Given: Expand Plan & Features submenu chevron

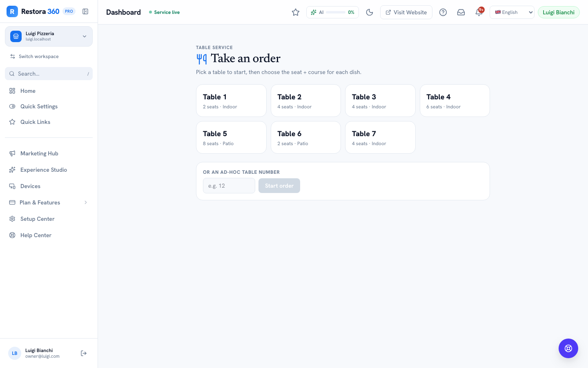Looking at the screenshot, I should (x=86, y=202).
